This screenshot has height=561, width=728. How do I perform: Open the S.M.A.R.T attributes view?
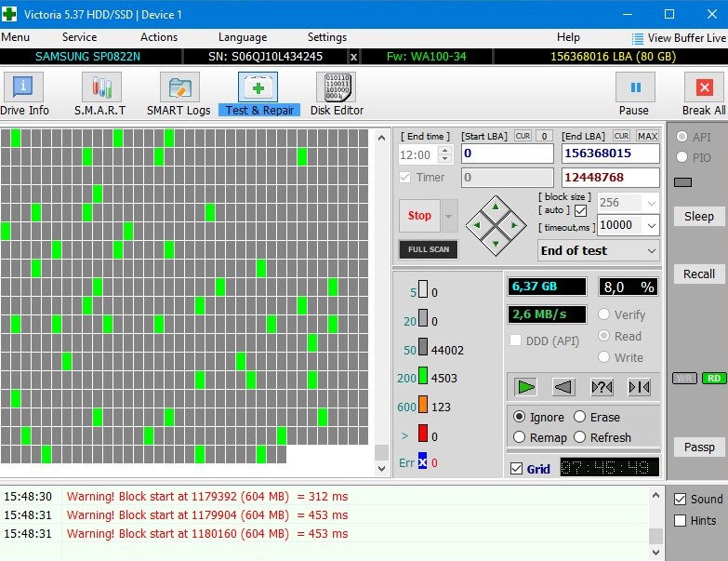pyautogui.click(x=99, y=94)
